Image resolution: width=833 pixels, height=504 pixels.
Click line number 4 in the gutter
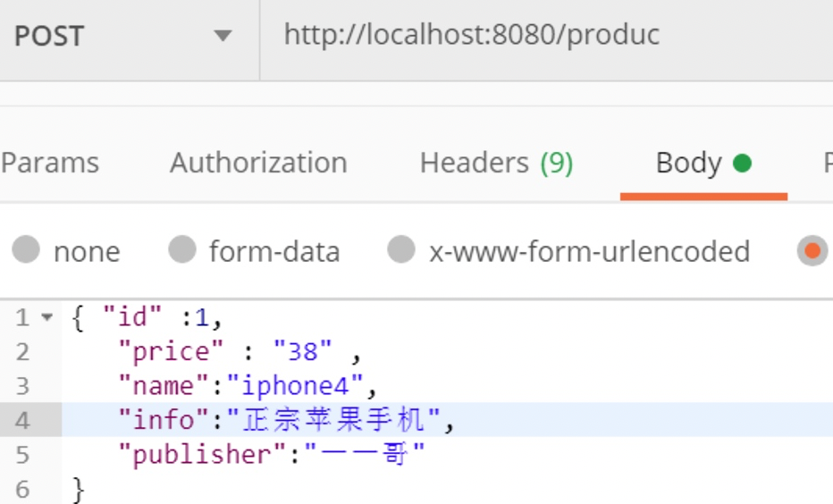[22, 421]
